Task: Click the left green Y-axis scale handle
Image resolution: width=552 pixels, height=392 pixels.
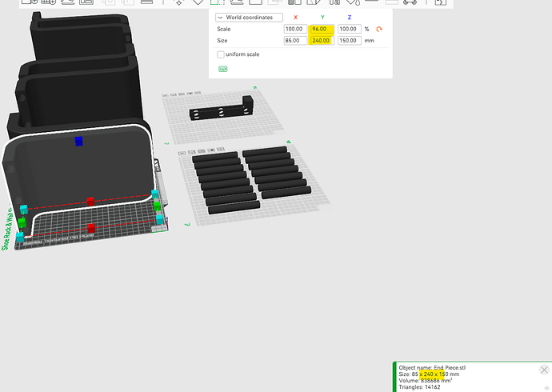Action: pyautogui.click(x=22, y=222)
